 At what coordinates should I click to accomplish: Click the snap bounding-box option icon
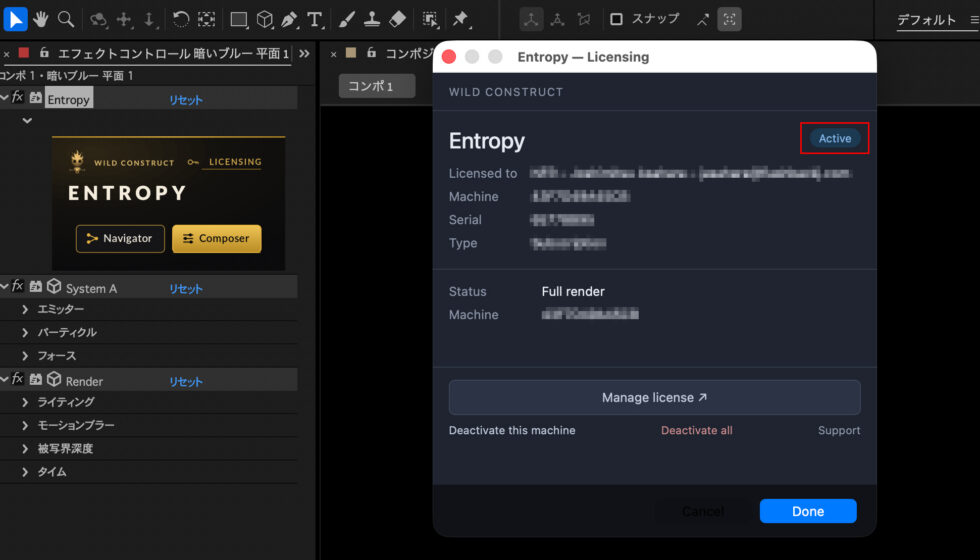[x=729, y=19]
